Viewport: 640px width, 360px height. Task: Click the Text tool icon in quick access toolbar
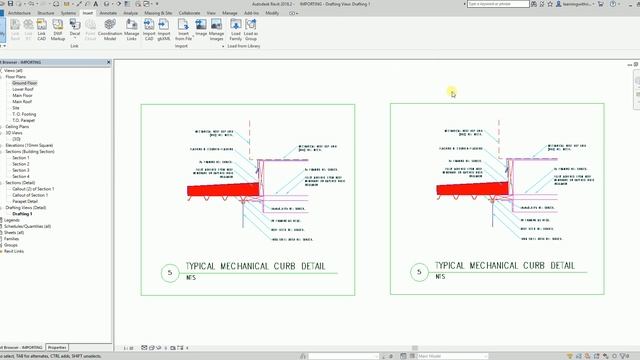tap(96, 4)
